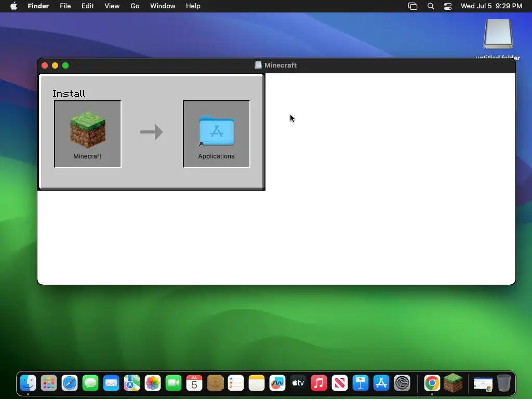Launch Apple TV from the Dock
The width and height of the screenshot is (532, 399).
coord(298,383)
